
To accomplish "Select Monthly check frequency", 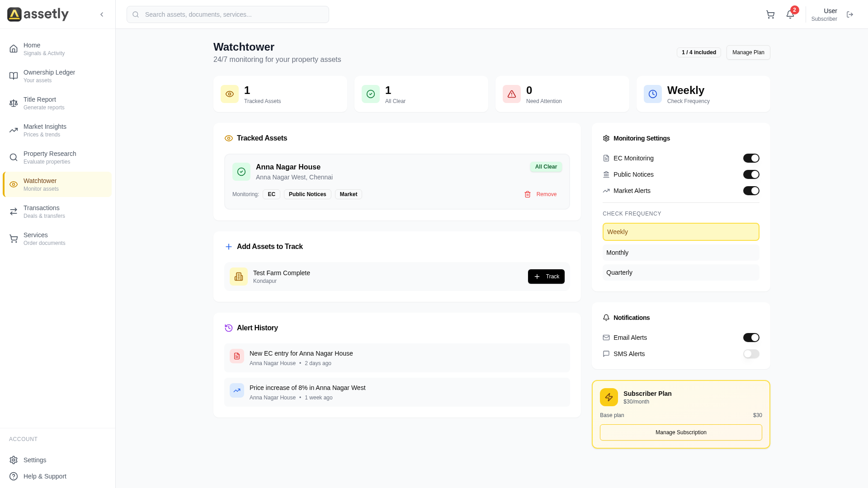I will tap(680, 253).
